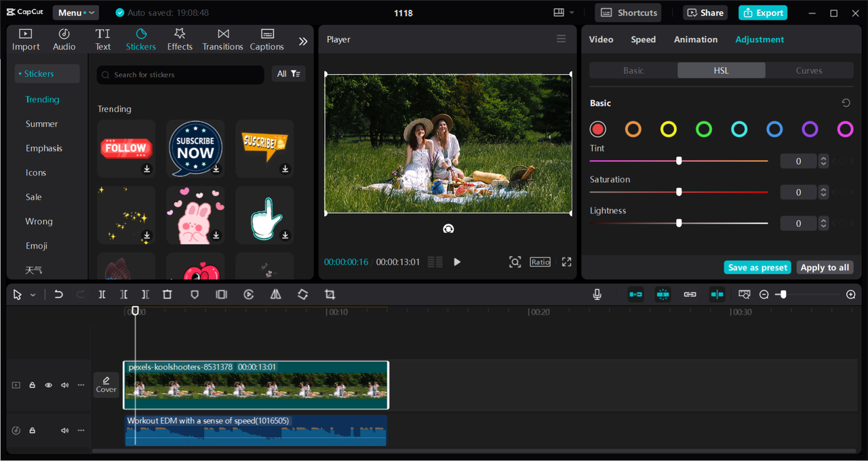868x461 pixels.
Task: Toggle main track magnet
Action: (x=635, y=294)
